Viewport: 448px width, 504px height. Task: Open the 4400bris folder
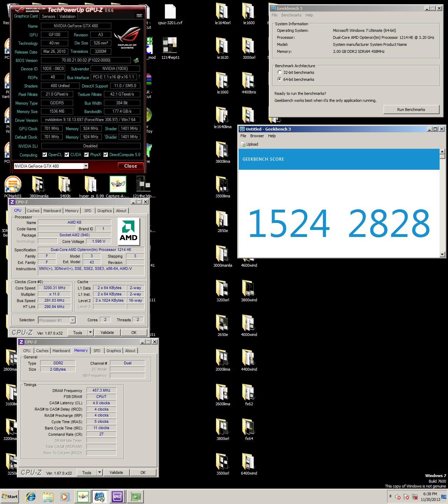(x=249, y=83)
